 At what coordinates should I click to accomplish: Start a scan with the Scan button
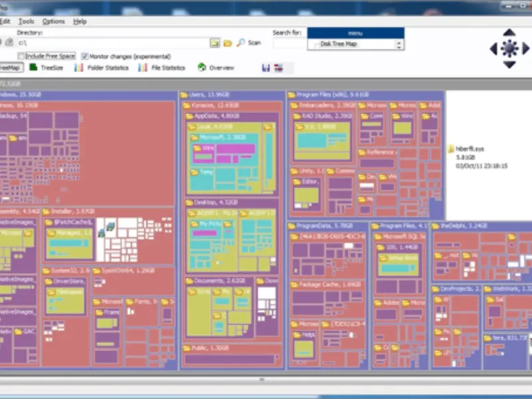point(255,43)
